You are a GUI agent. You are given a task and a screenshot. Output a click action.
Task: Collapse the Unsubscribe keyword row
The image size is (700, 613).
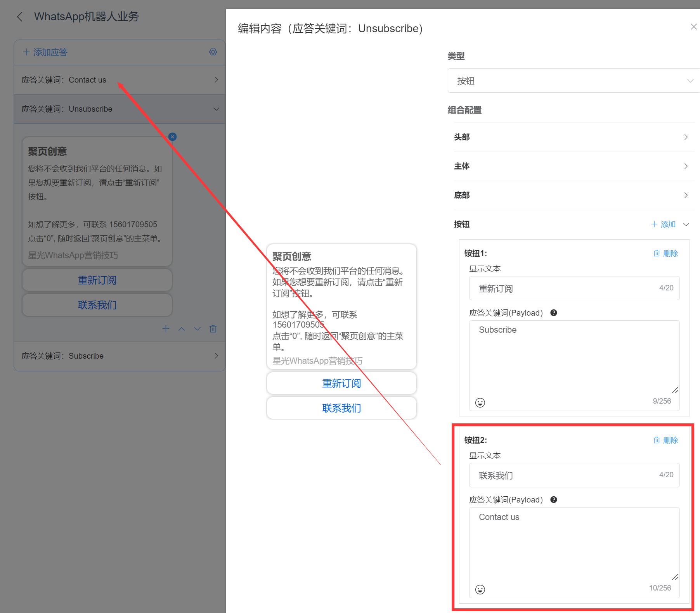pos(120,109)
